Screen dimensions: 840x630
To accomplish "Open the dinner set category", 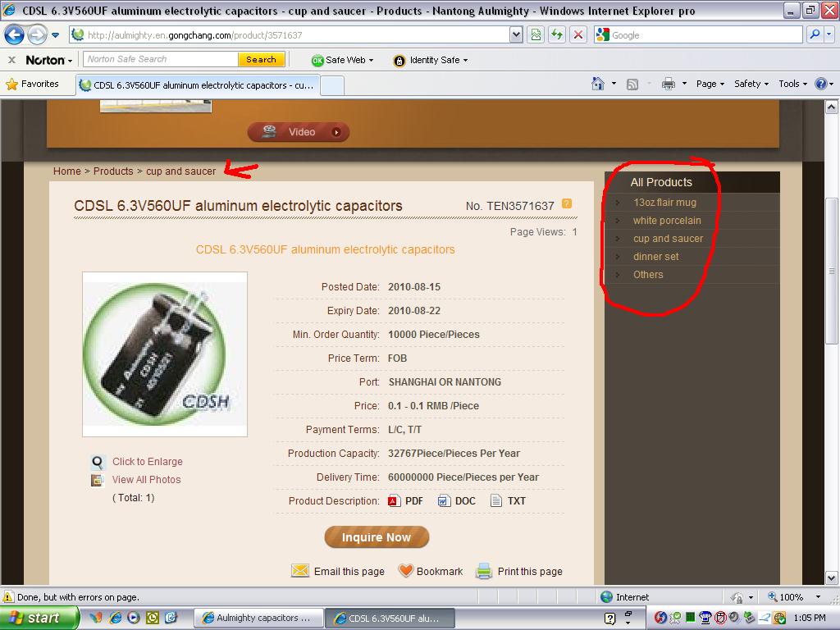I will tap(655, 257).
